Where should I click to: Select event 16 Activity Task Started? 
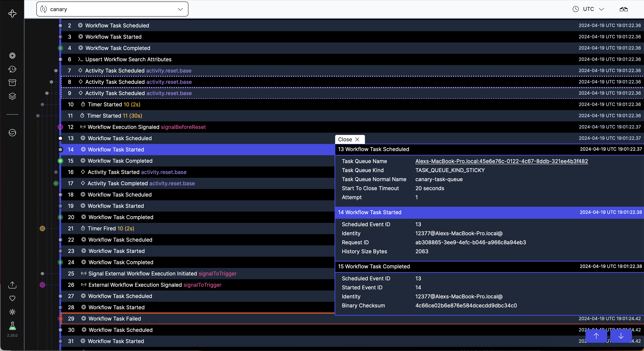(198, 172)
